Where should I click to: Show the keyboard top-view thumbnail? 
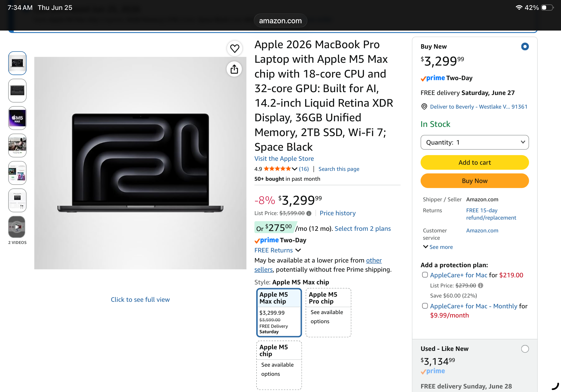(x=17, y=90)
